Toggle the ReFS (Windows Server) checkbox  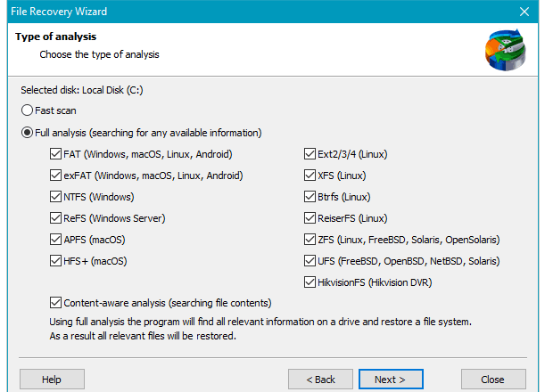(55, 218)
